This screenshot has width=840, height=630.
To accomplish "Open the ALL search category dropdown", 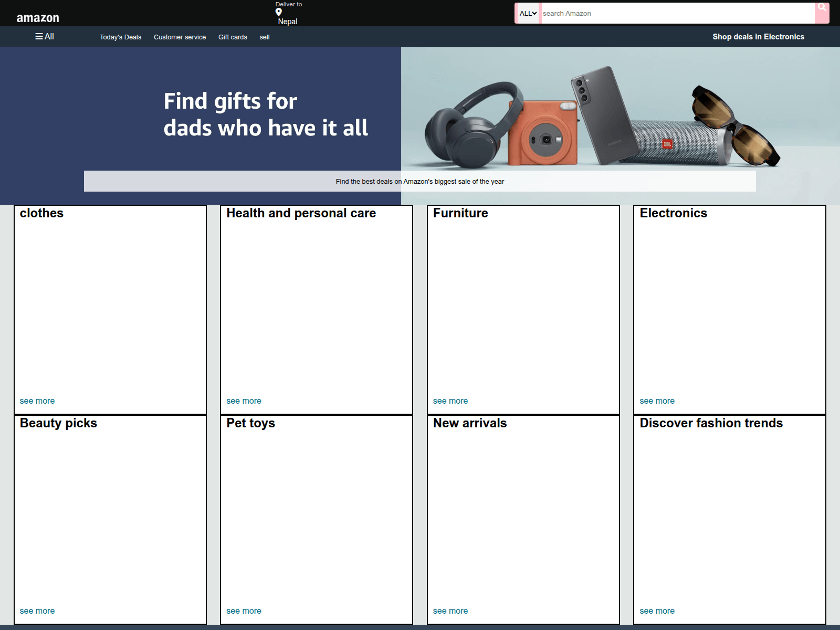I will coord(528,13).
